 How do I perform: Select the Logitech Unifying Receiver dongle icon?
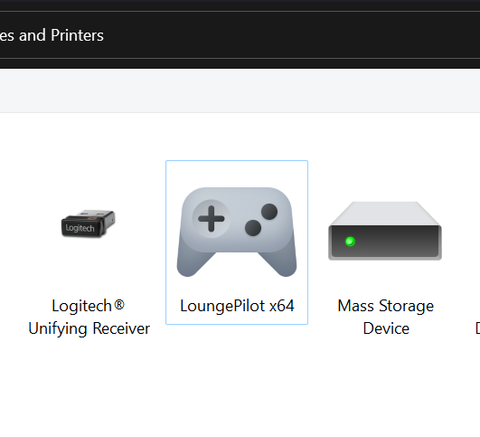pyautogui.click(x=88, y=224)
